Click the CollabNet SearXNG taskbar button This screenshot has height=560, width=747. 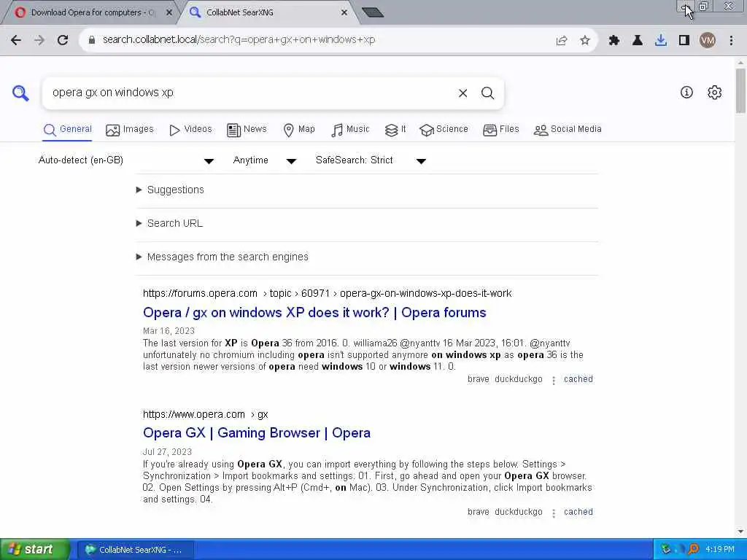[135, 550]
